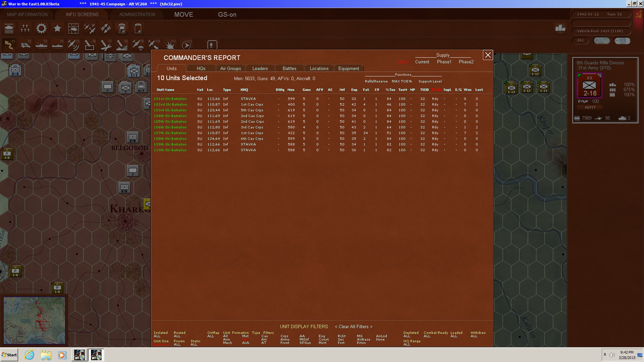Screen dimensions: 644x362
Task: Sort the table by Men column
Action: 291,90
